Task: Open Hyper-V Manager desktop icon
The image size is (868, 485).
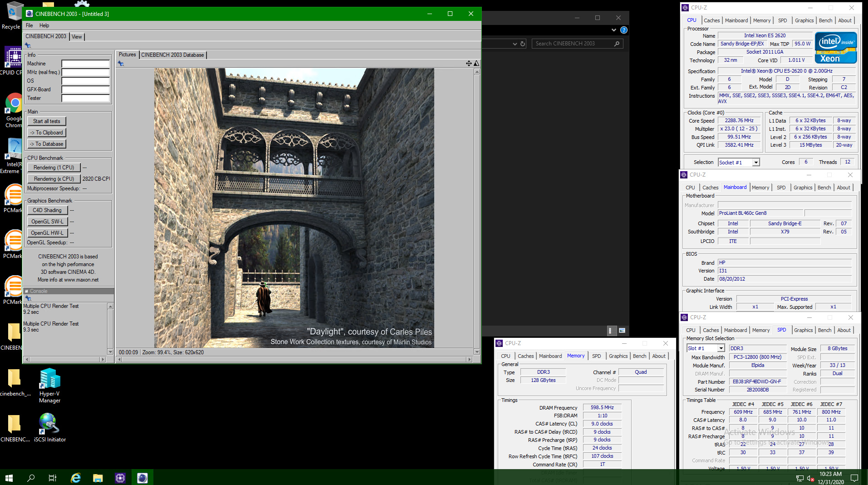Action: click(50, 386)
